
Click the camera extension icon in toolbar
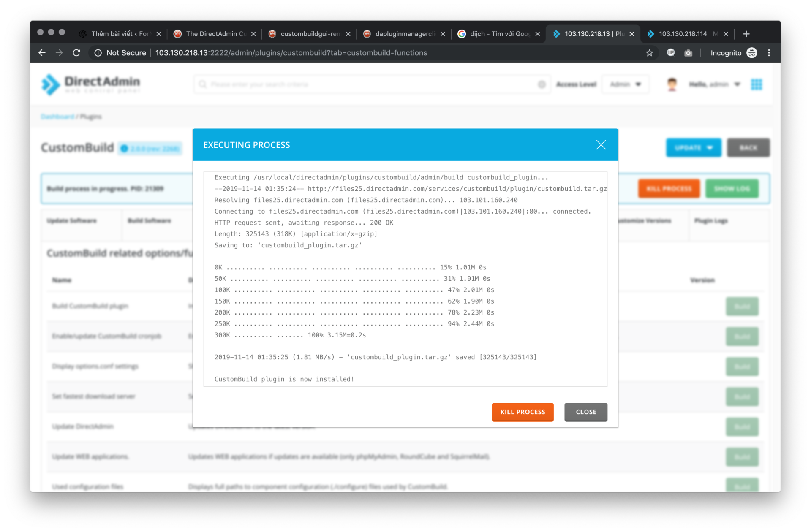point(688,53)
